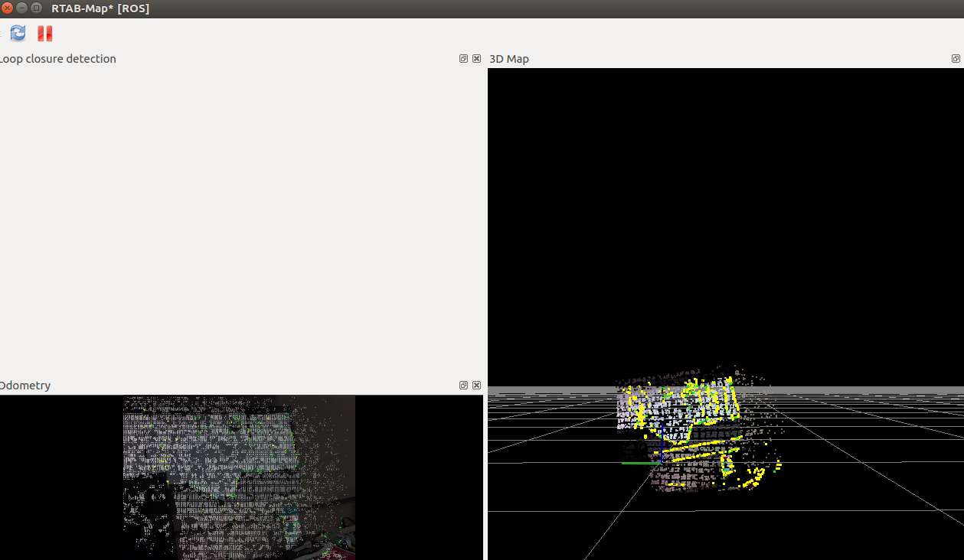Undock the Odometry panel
The width and height of the screenshot is (964, 560).
(x=462, y=385)
